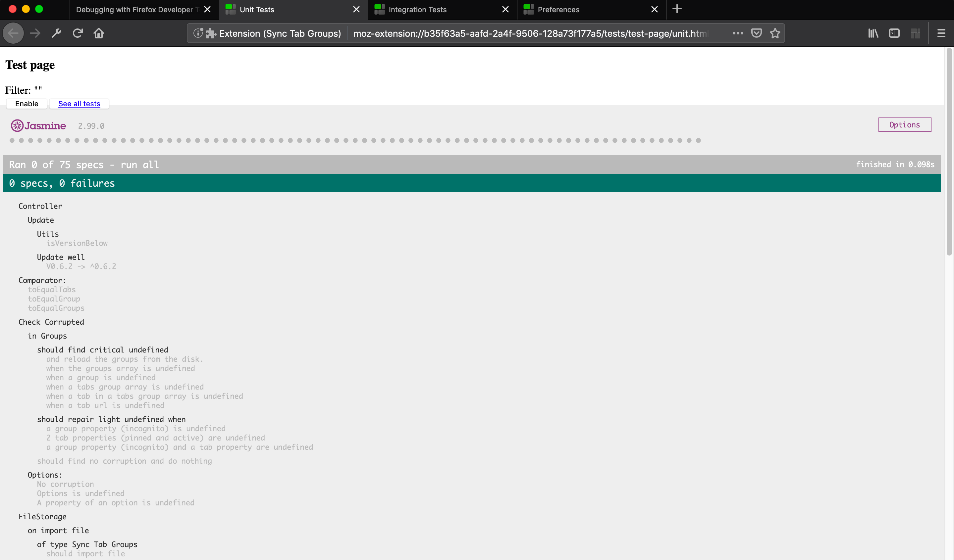Bookmark this page with the star
Image resolution: width=954 pixels, height=560 pixels.
point(775,33)
